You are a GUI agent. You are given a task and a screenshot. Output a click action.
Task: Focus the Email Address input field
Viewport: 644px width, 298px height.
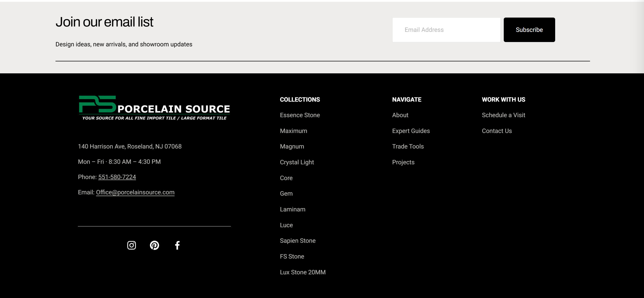446,30
